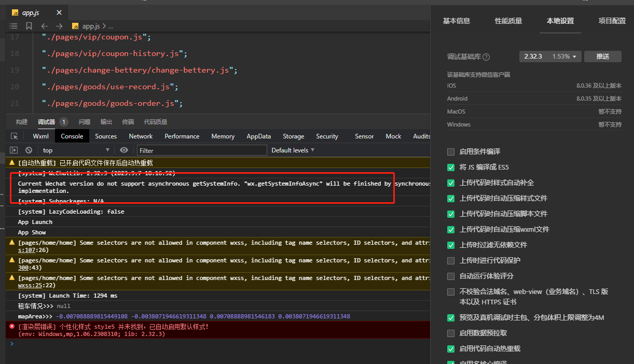Focus the console prompt arrow
This screenshot has height=364, width=634.
coord(12,343)
